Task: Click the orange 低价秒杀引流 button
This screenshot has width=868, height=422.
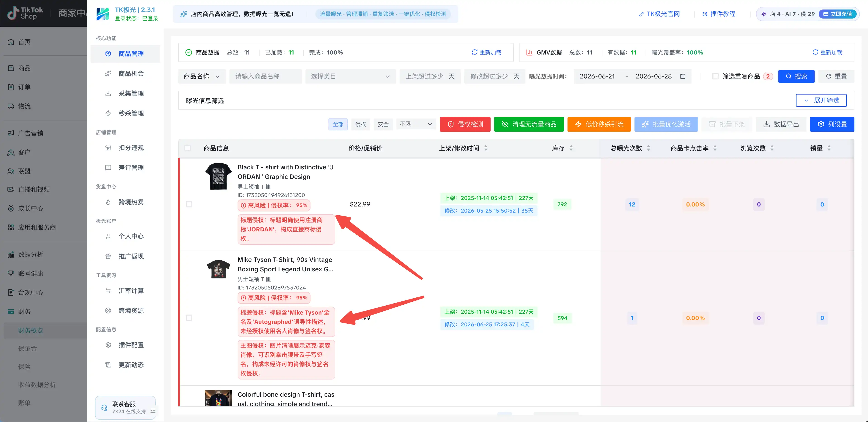Action: [599, 124]
